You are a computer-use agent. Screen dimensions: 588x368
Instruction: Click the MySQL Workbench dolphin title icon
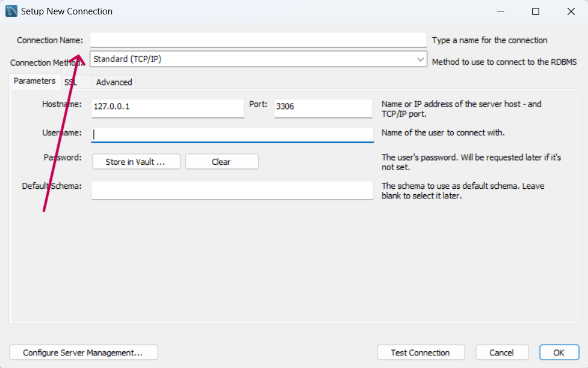click(11, 11)
